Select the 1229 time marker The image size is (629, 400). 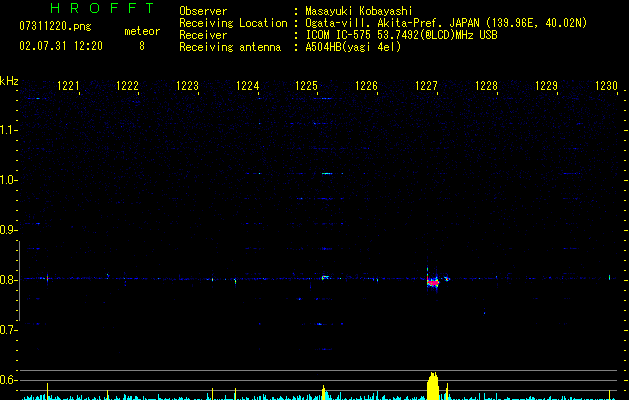[x=546, y=87]
